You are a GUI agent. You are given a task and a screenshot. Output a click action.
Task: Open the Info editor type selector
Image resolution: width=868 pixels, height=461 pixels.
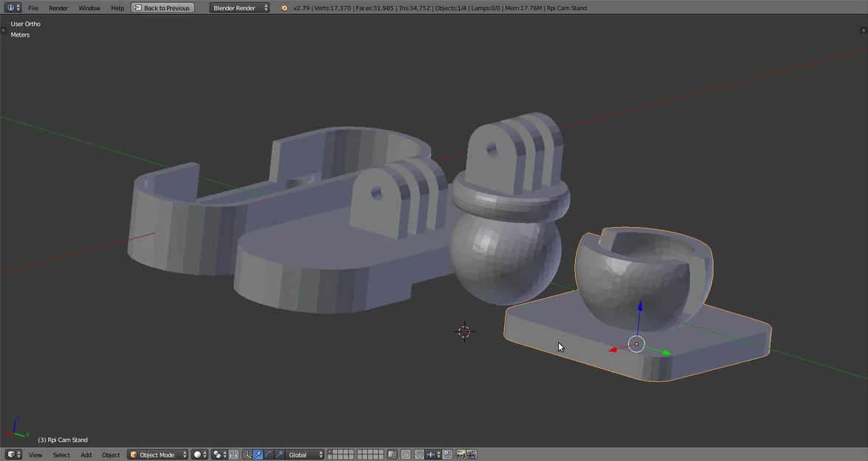pos(13,8)
